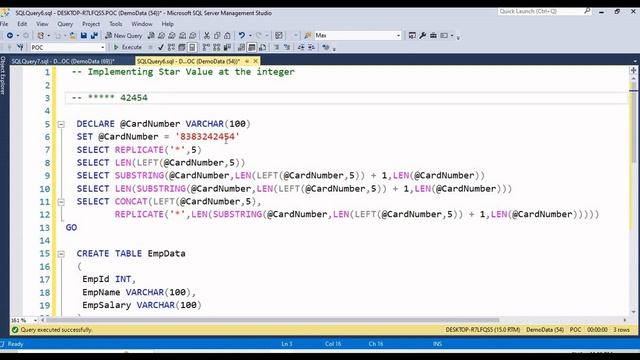Click the Increase Indent icon

point(311,47)
